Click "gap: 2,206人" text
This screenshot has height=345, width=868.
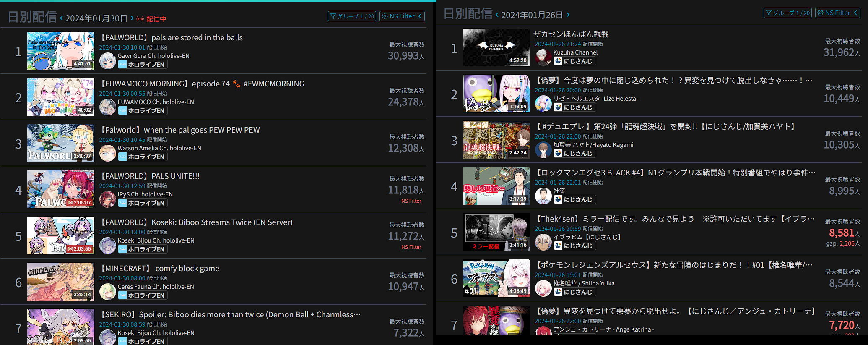843,243
